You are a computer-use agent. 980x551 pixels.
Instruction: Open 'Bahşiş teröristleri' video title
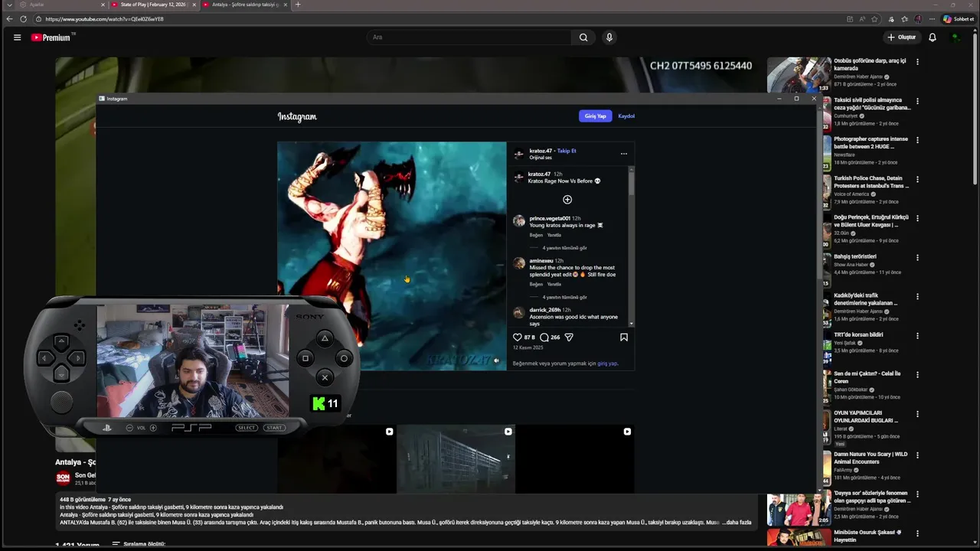(855, 256)
